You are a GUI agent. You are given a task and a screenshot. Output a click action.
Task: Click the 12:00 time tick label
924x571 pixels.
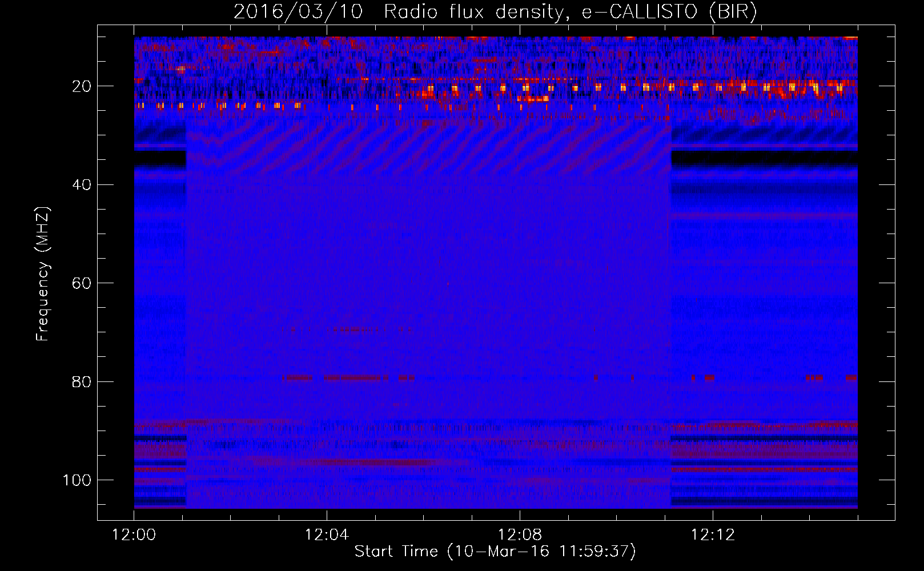click(x=134, y=535)
